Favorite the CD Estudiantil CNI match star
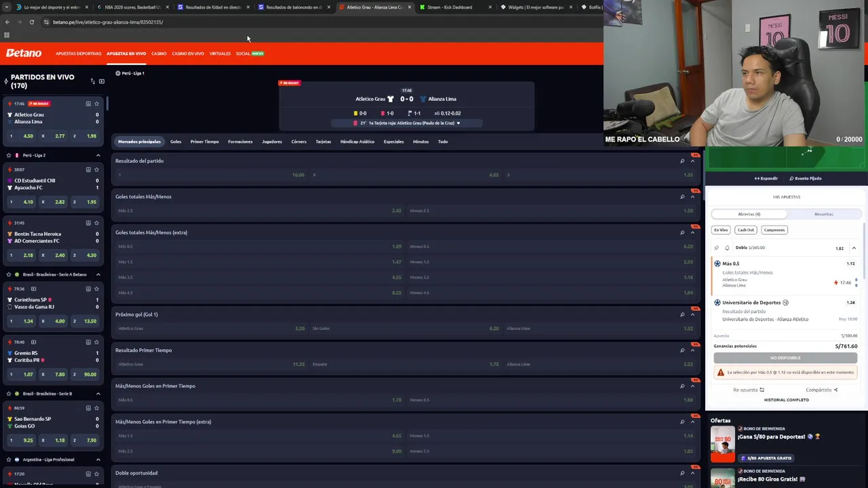Screen dimensions: 868x488 pos(97,169)
